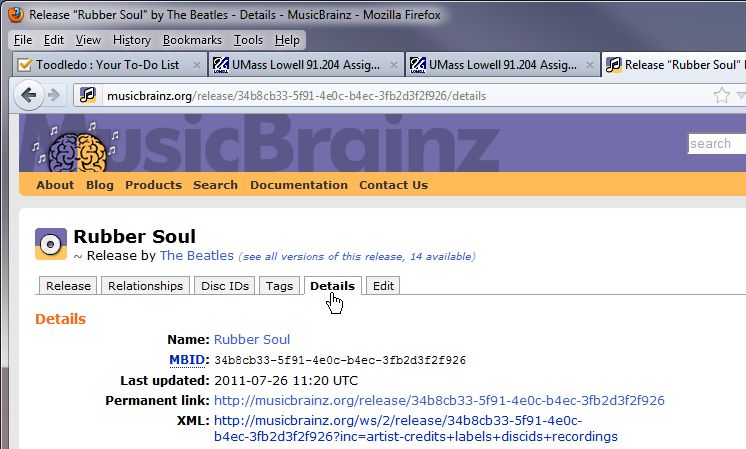Click the MusicBrainz search box

717,144
